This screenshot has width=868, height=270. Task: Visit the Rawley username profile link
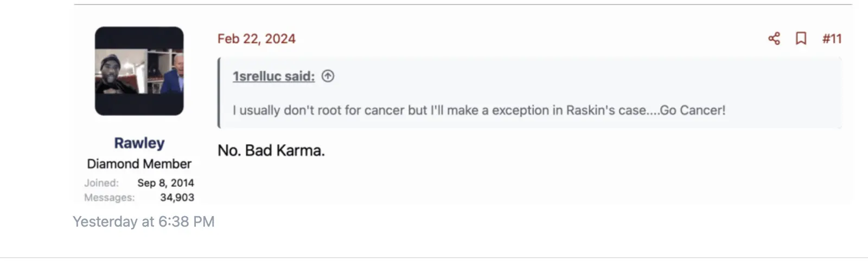click(x=139, y=143)
